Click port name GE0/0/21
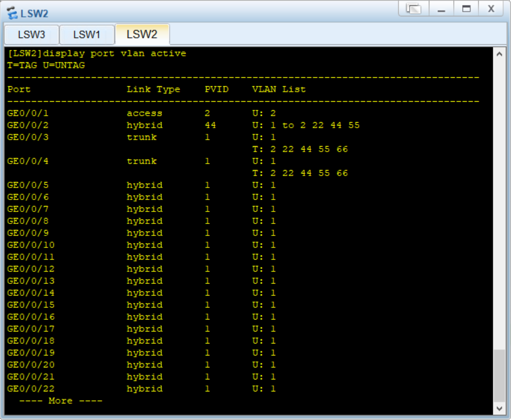Viewport: 511px width, 420px height. (x=30, y=377)
